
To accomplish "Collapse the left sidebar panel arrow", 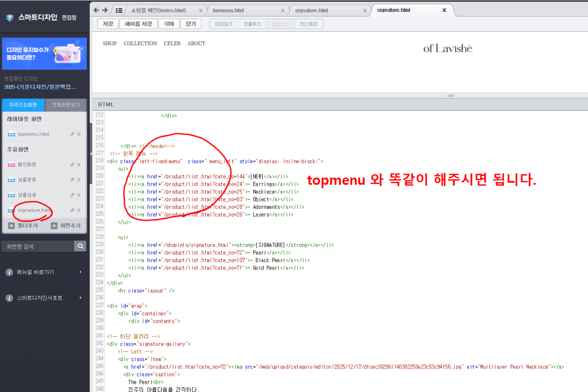I will [x=90, y=153].
